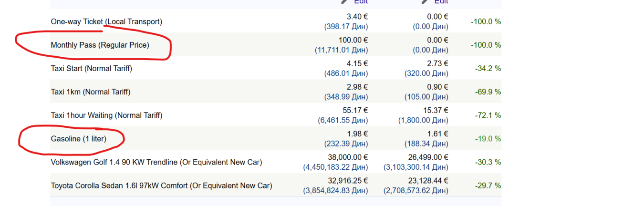The image size is (644, 206).
Task: Click the circled Monthly Pass (Regular Price) label
Action: coord(100,45)
